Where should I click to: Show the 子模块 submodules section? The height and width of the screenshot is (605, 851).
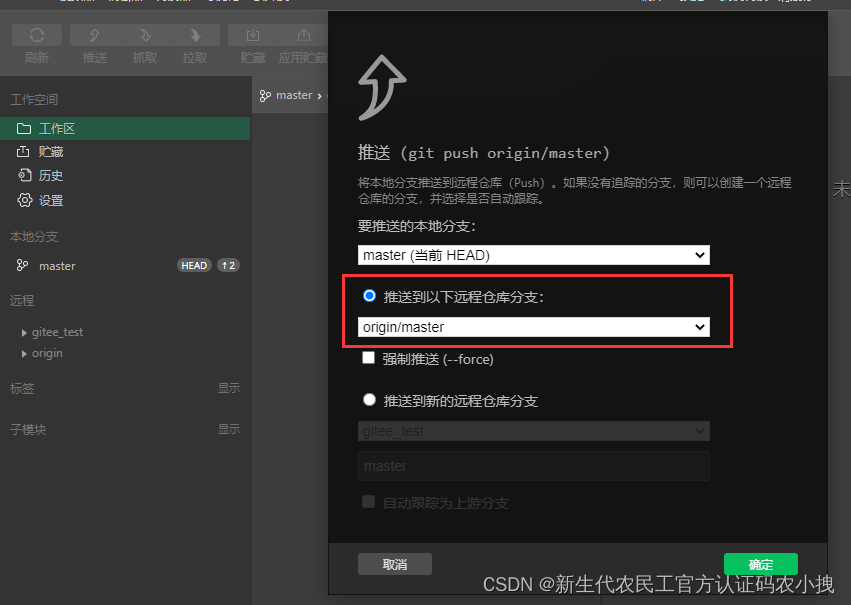point(228,429)
